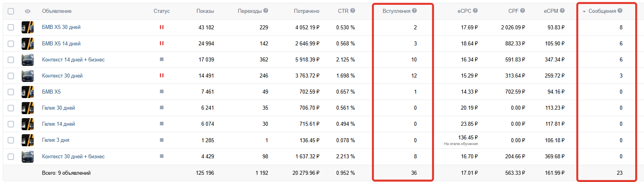644x182 pixels.
Task: Click the stopped status icon for Контекст 14 дней + бизнес
Action: [162, 59]
